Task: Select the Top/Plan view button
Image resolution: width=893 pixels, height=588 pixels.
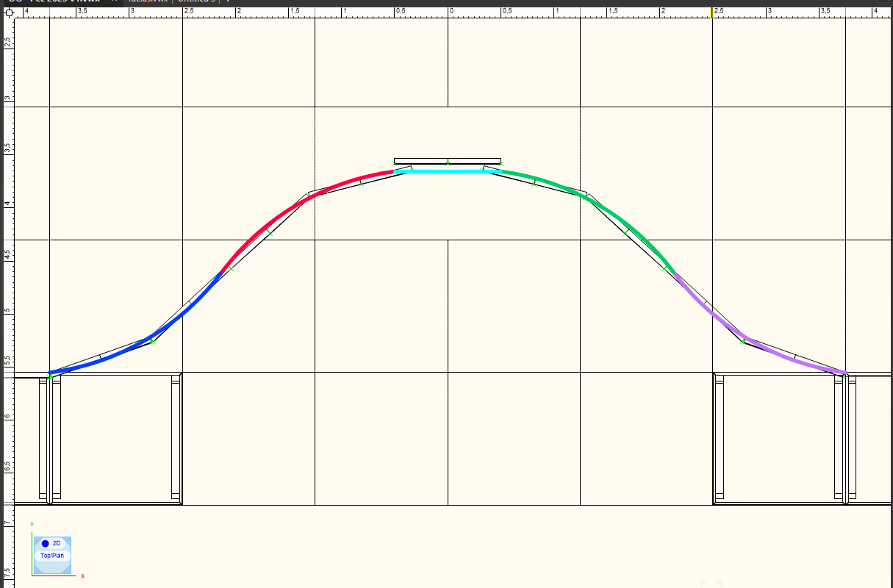Action: 52,556
